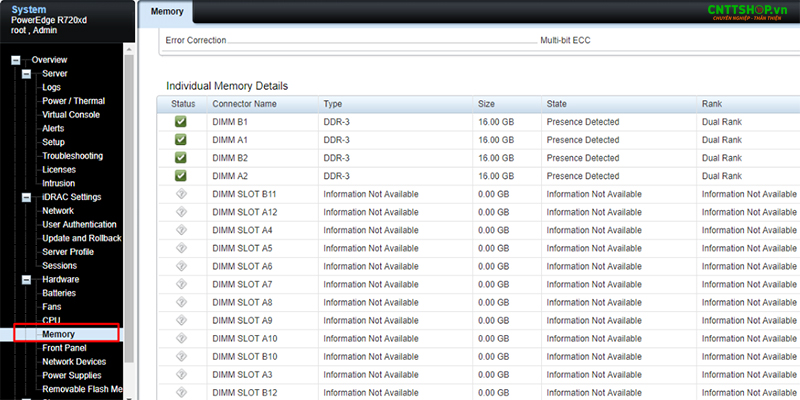Select Memory in the Hardware tree
This screenshot has height=400, width=800.
58,333
